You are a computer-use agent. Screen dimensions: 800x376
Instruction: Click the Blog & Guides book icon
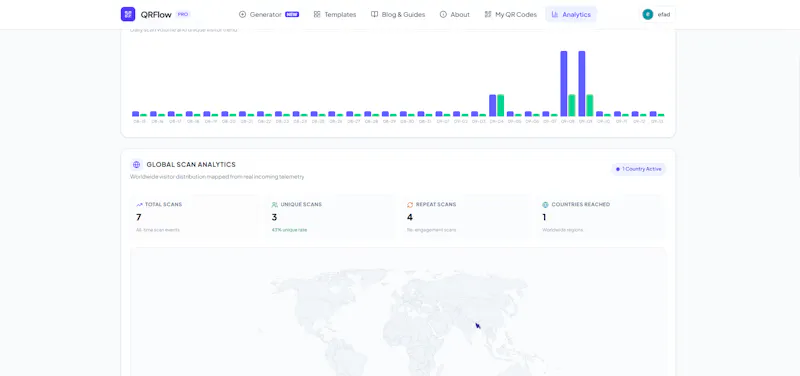pos(374,14)
